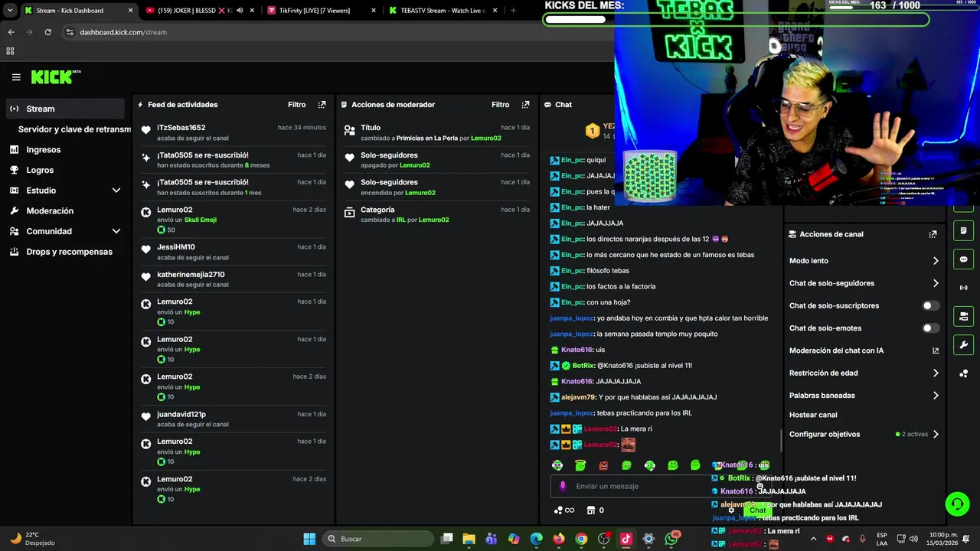Go back in browser history
Screen dimensions: 980x551
tap(11, 32)
